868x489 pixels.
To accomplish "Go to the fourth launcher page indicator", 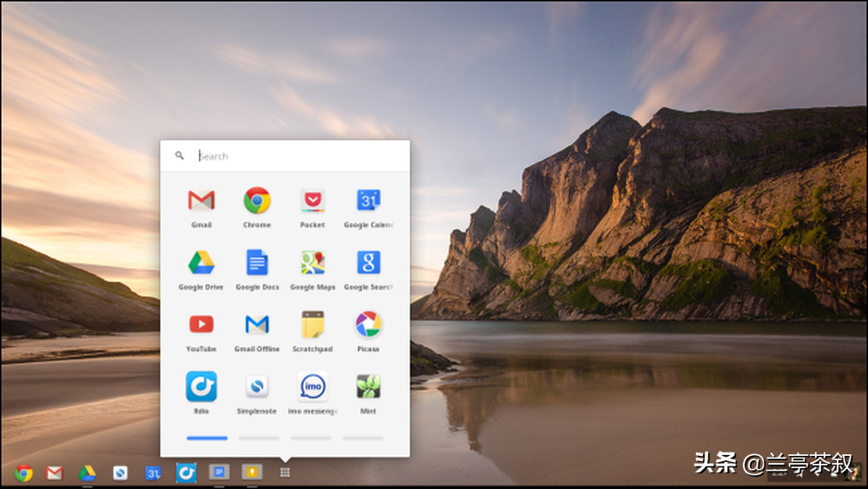I will pos(363,439).
